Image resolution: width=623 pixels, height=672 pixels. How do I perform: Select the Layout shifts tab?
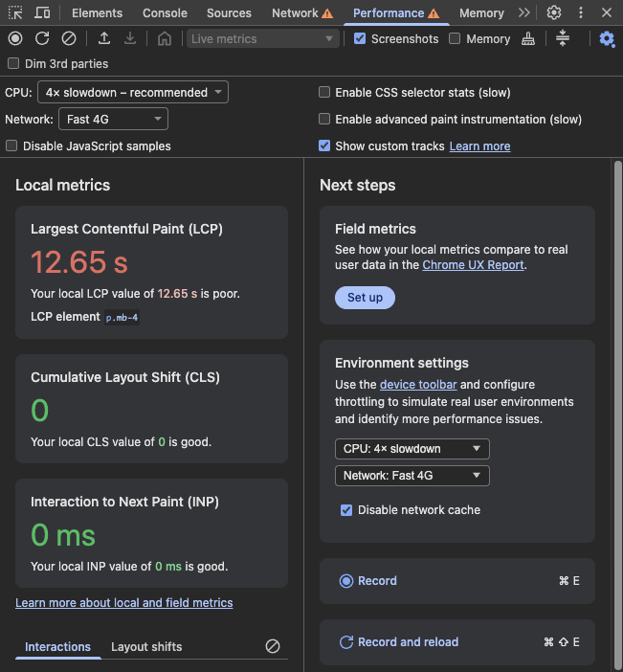coord(146,646)
